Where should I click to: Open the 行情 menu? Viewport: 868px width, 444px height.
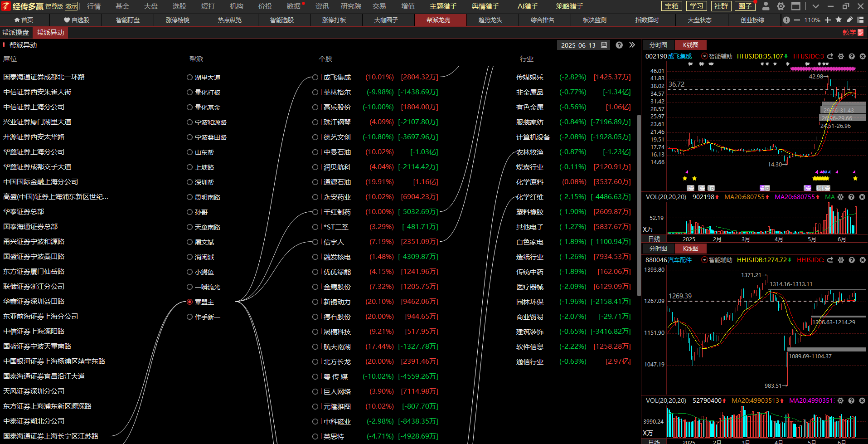click(94, 6)
